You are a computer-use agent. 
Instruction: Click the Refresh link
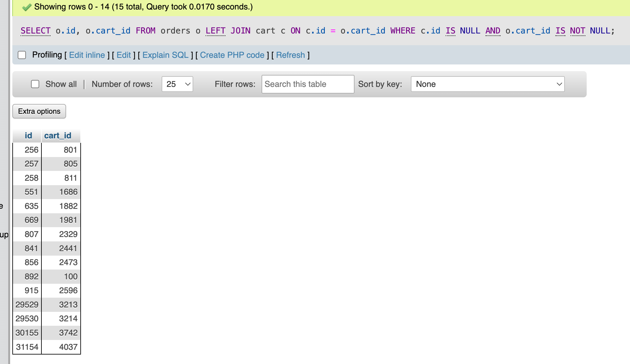pos(290,55)
